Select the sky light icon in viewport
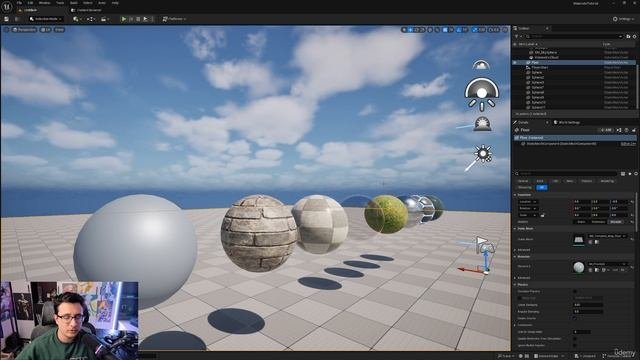This screenshot has height=360, width=640. pyautogui.click(x=481, y=65)
